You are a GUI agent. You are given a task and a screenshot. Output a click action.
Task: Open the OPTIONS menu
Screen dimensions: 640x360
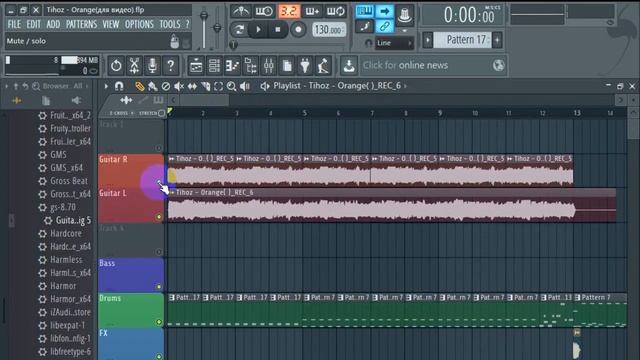click(x=139, y=24)
